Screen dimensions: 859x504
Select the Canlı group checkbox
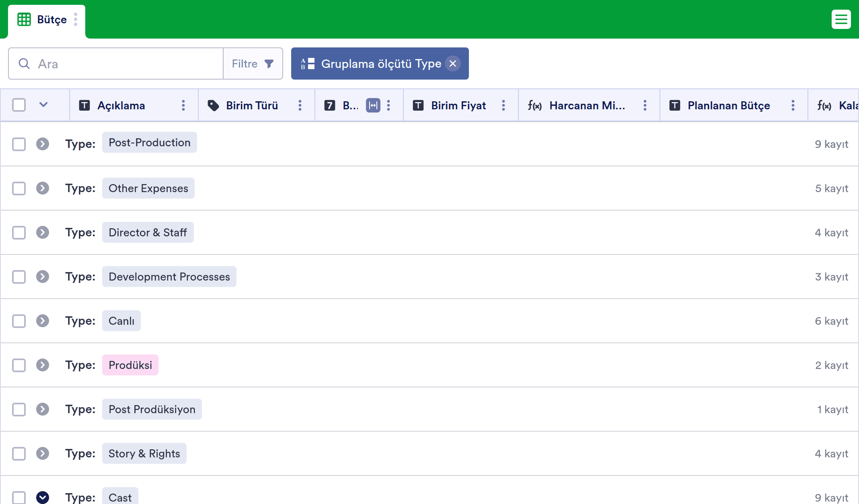click(19, 321)
